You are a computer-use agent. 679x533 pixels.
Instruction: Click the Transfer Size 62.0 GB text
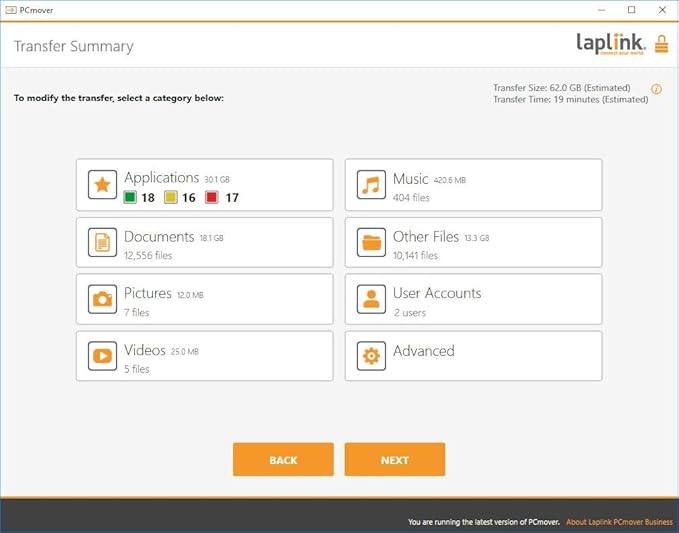click(x=562, y=88)
